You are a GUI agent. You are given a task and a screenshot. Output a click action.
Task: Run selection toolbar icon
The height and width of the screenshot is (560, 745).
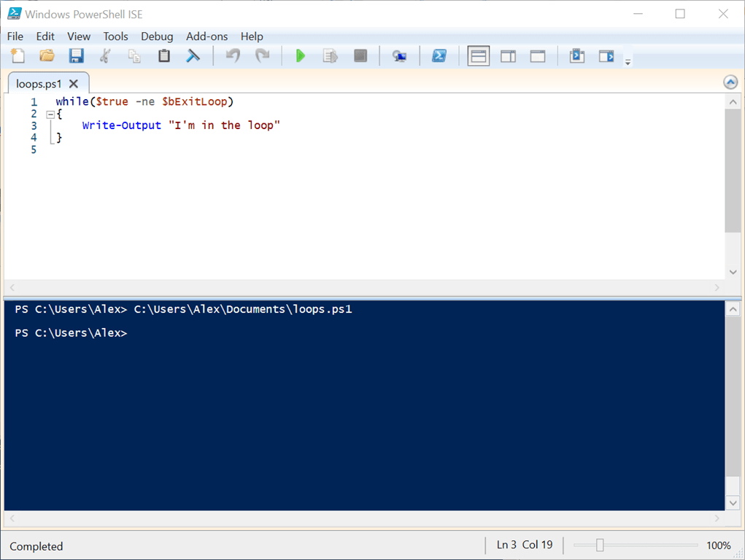[331, 56]
